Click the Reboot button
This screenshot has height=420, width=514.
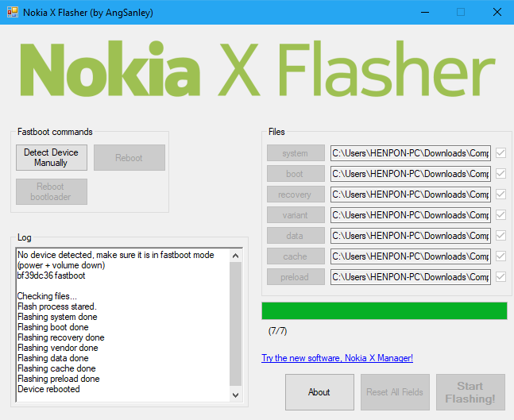(129, 157)
